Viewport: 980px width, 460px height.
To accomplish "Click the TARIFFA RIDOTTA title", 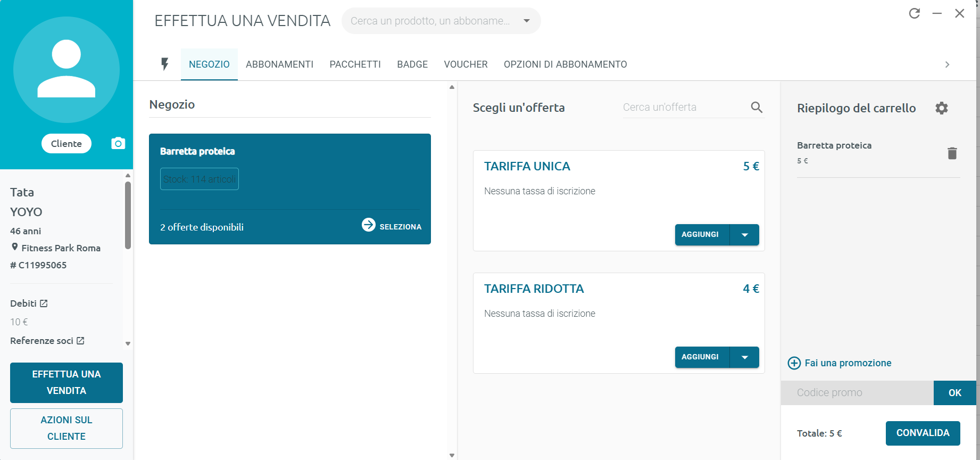I will pos(534,289).
